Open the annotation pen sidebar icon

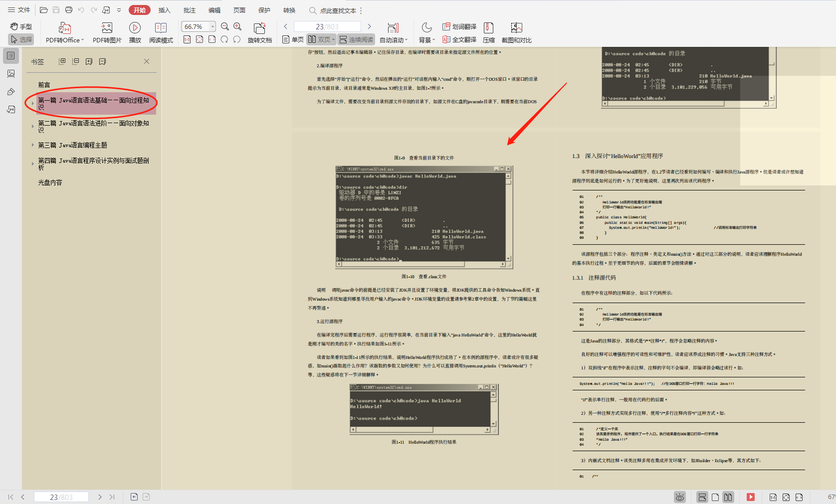tap(11, 92)
